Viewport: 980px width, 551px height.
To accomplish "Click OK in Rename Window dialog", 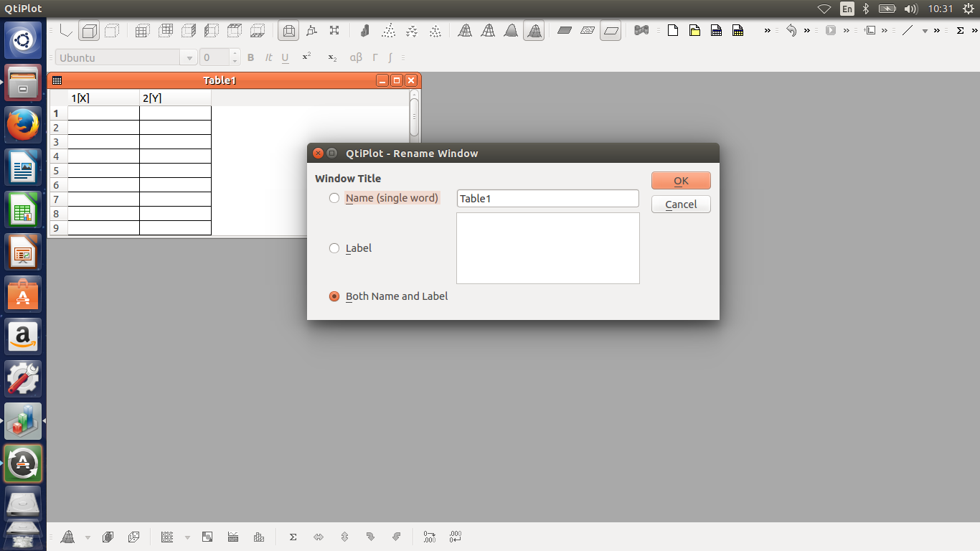I will click(x=681, y=181).
